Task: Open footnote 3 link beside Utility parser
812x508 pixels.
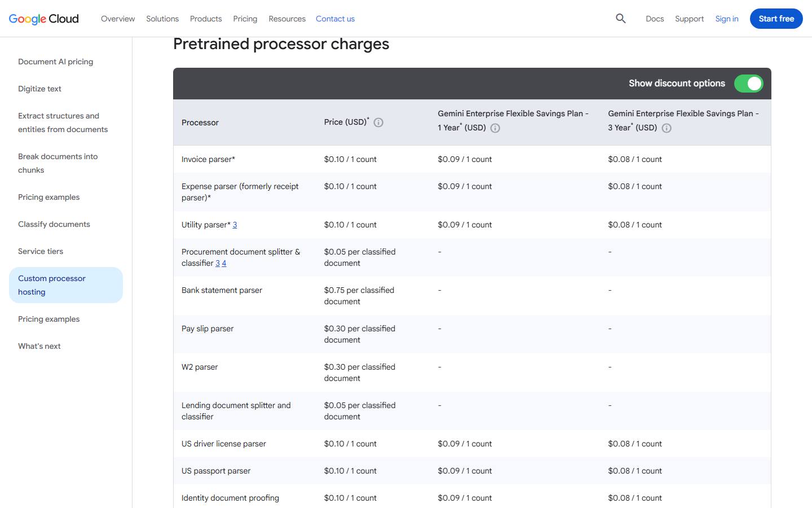Action: tap(235, 225)
